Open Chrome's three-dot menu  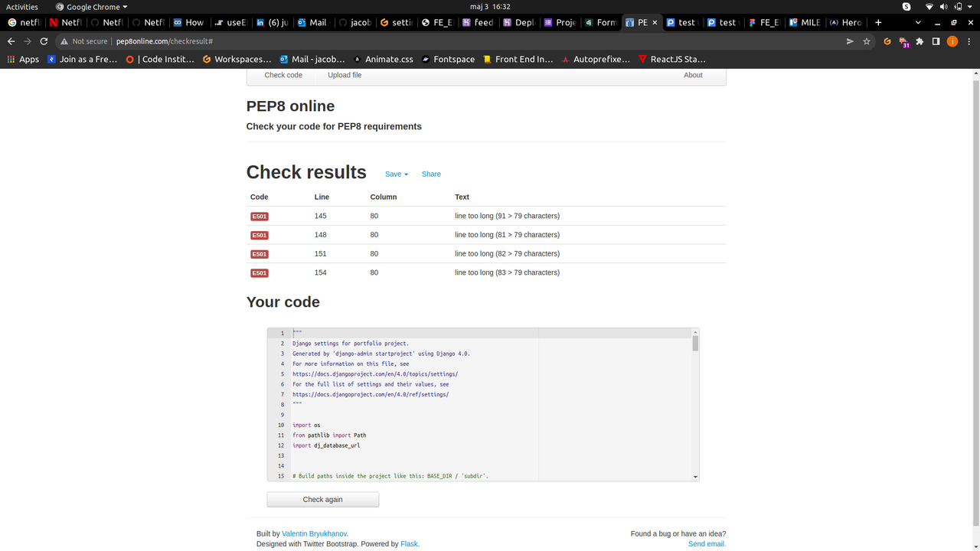click(969, 41)
